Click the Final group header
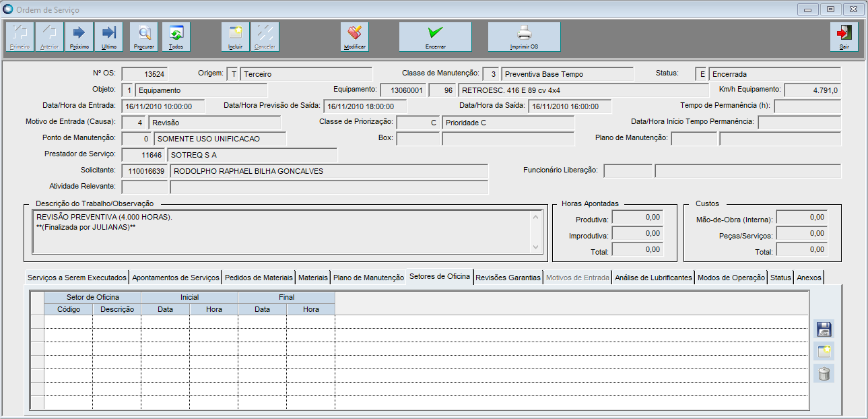This screenshot has width=868, height=419. pos(287,297)
